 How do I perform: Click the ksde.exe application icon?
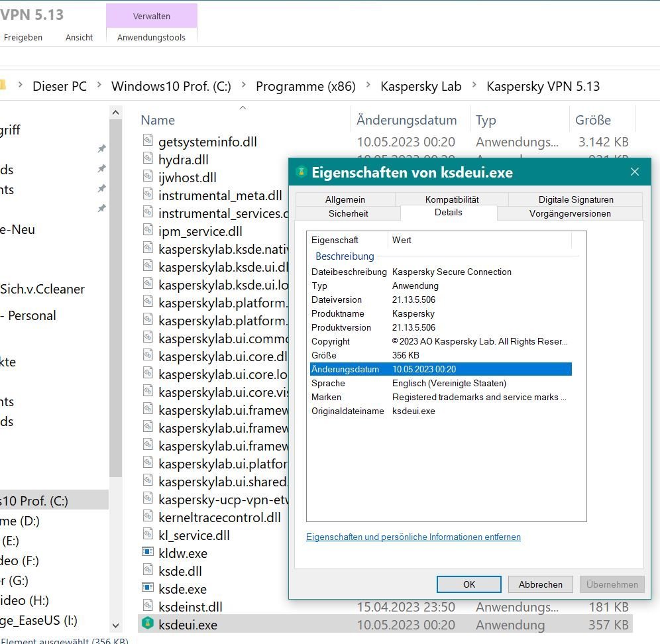coord(148,587)
